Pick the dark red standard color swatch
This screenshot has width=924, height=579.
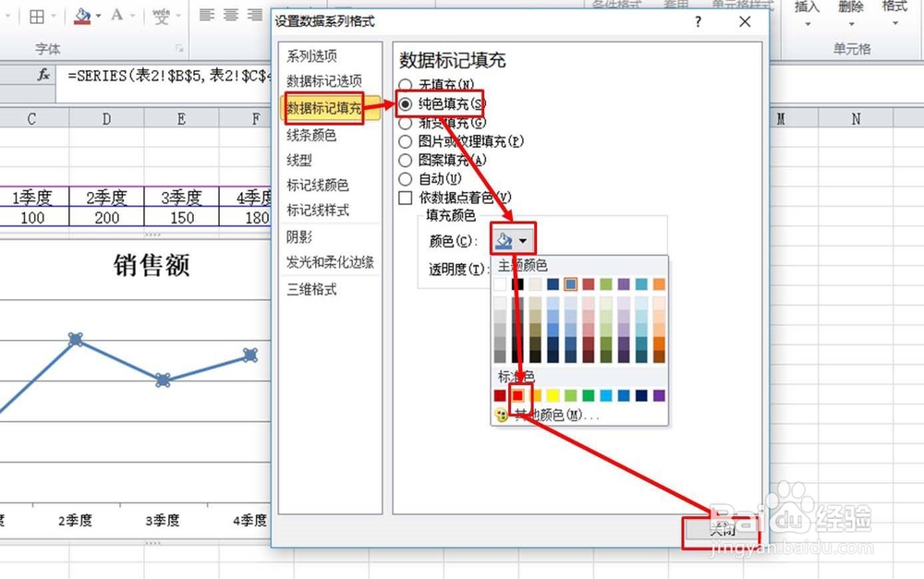click(500, 395)
